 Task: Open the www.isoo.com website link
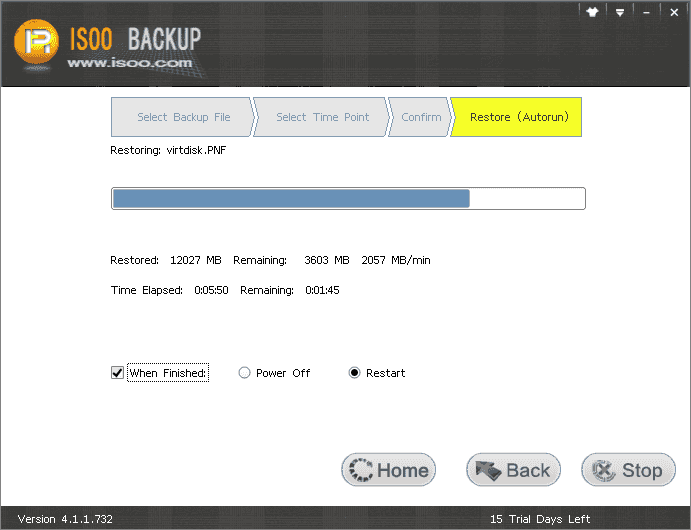pos(129,63)
